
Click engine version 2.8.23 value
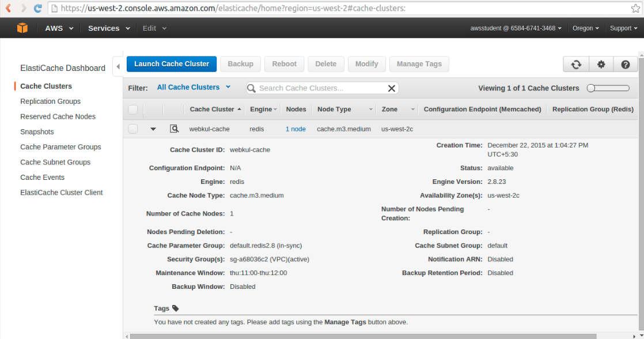point(497,182)
